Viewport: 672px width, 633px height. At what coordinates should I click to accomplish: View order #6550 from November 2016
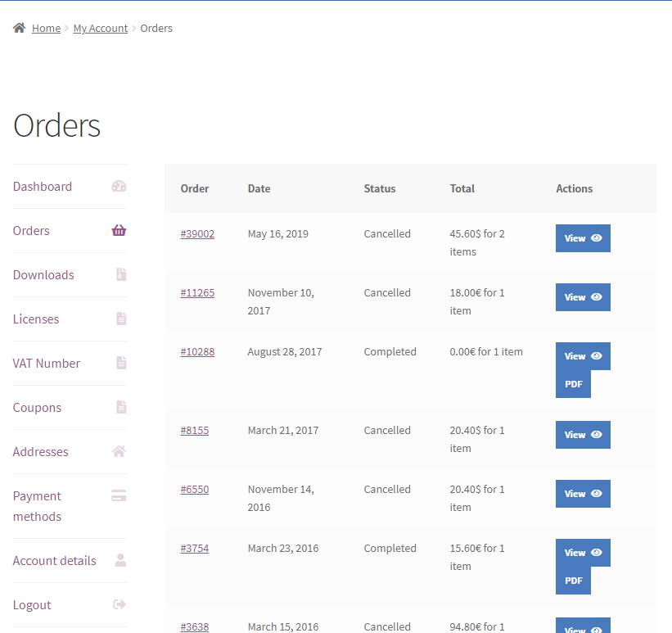583,494
